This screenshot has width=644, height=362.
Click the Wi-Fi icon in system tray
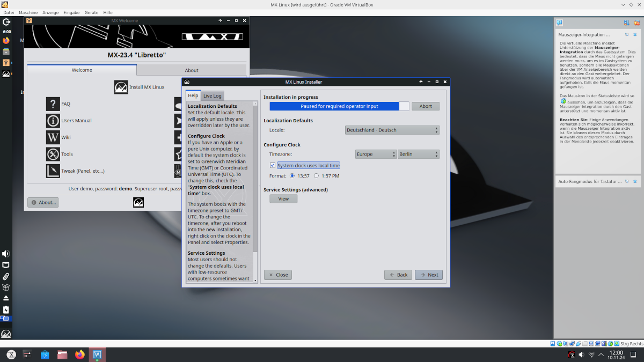point(592,354)
